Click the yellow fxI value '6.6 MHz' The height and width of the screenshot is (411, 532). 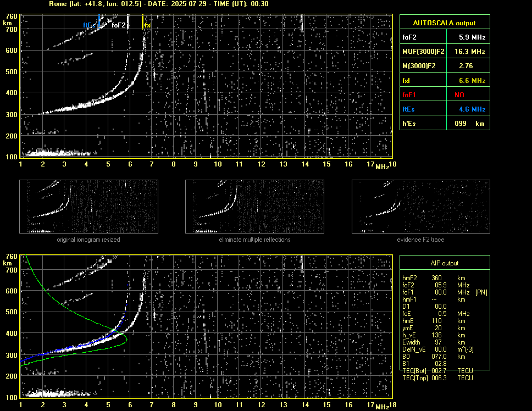472,81
